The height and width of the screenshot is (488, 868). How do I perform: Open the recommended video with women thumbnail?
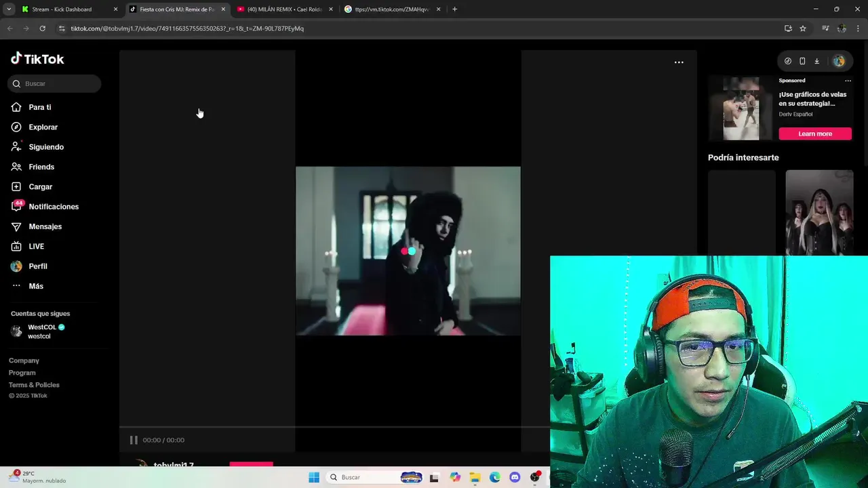coord(819,212)
